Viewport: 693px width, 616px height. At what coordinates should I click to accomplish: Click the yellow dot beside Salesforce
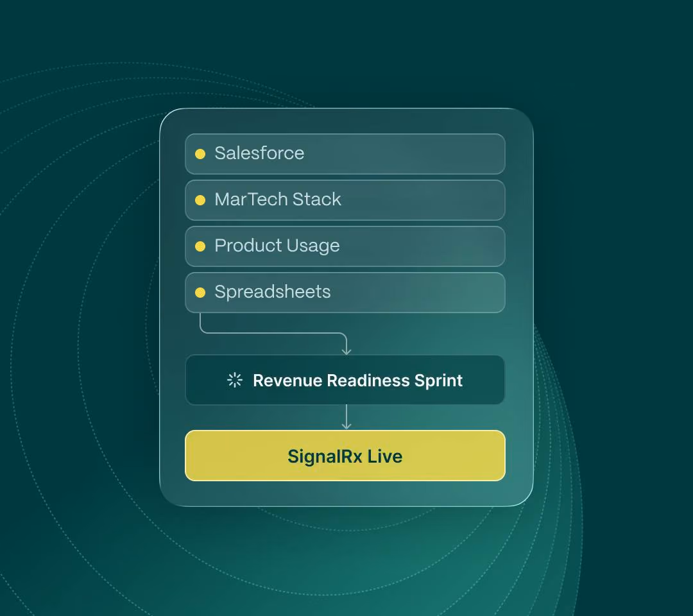pos(200,154)
